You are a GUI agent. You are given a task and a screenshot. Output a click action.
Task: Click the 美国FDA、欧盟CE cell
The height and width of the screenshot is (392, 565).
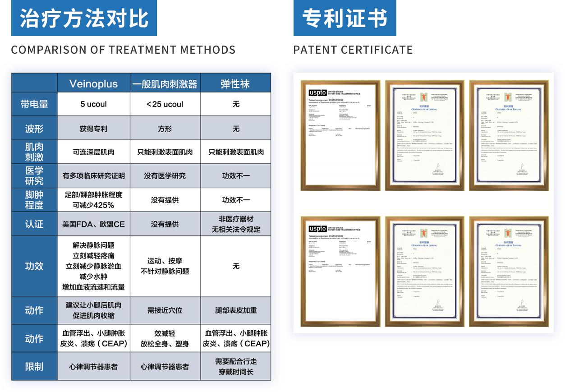point(93,224)
